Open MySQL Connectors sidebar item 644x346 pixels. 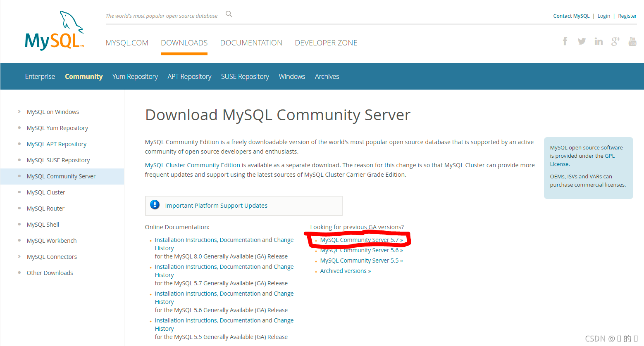(52, 257)
